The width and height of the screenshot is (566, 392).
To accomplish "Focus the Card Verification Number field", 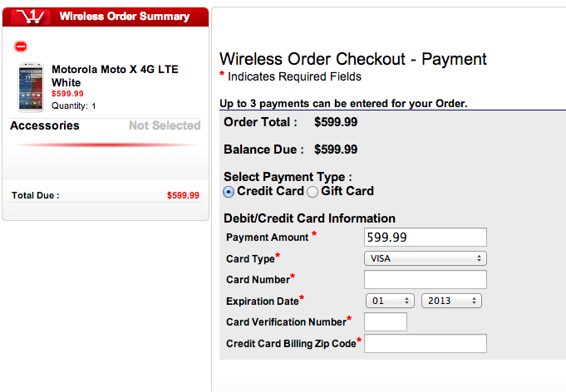I will pyautogui.click(x=386, y=322).
